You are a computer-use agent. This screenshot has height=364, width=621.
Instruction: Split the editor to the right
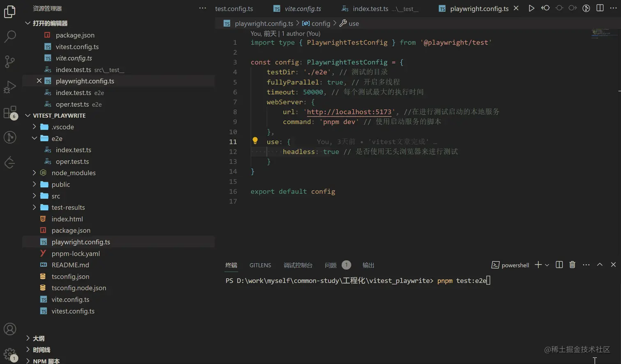[x=600, y=8]
